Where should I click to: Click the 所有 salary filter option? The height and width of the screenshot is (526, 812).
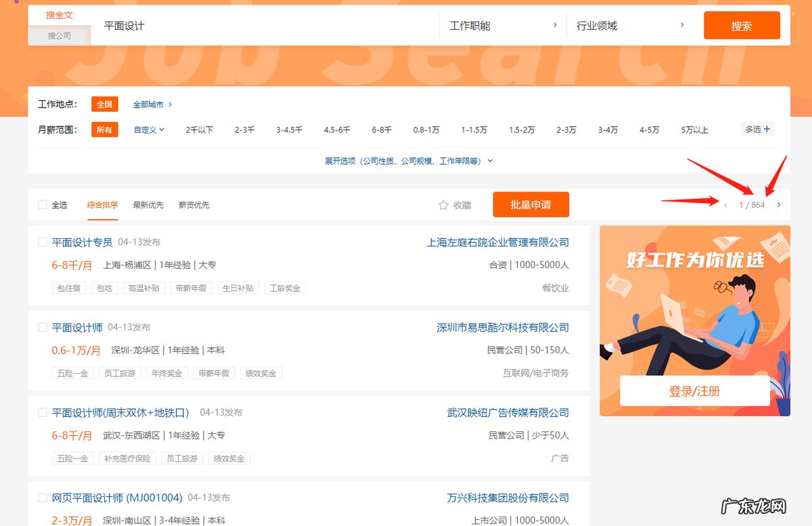coord(105,129)
